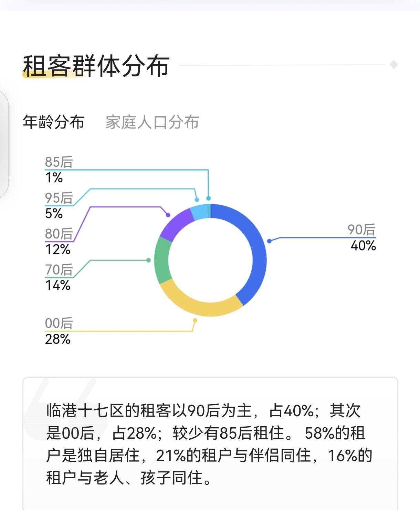Tap the gray side handle at left edge
Viewport: 420px width, 510px height.
click(x=3, y=144)
